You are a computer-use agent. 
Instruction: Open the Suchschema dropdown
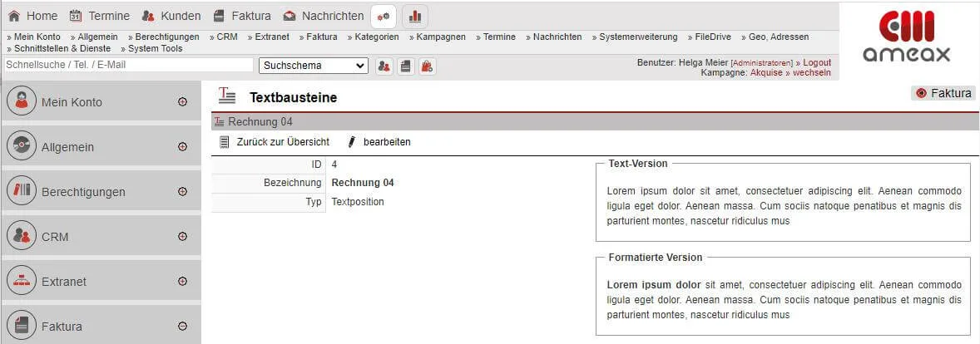point(313,66)
